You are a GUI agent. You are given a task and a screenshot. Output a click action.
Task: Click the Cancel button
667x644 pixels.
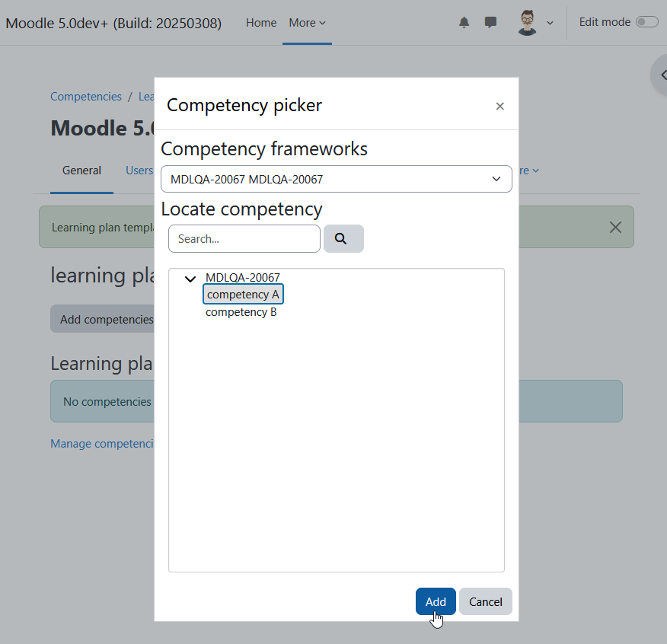485,601
